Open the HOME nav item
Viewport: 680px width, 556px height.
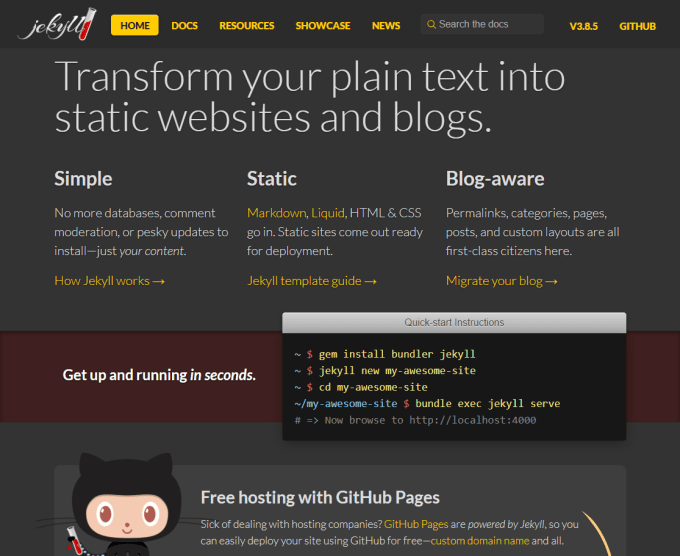[135, 25]
